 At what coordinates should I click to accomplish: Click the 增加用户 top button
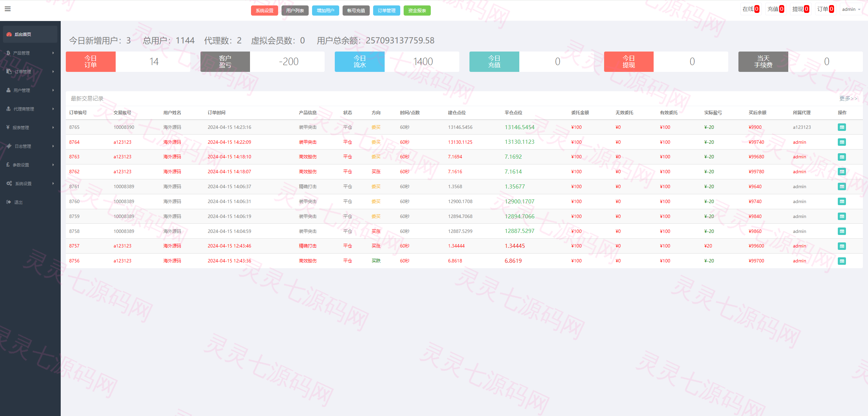click(x=326, y=11)
